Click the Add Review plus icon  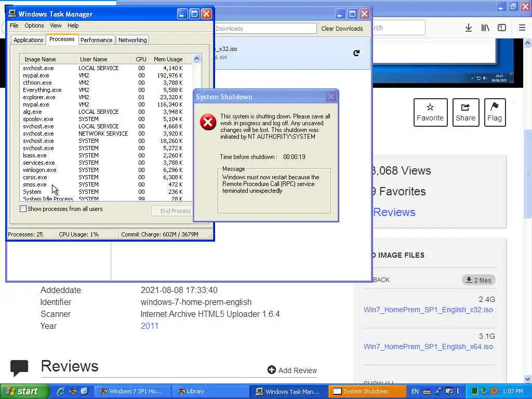click(271, 370)
